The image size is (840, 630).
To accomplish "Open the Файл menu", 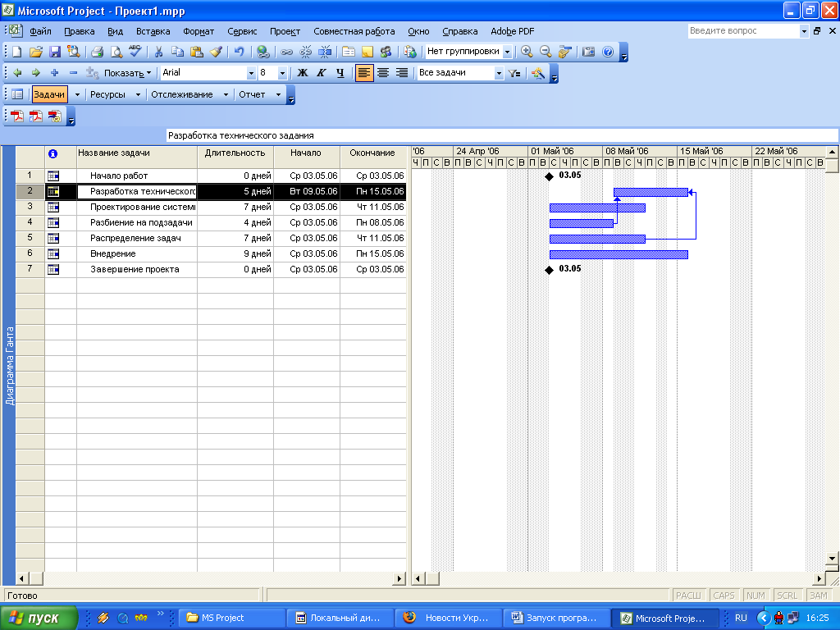I will (40, 31).
